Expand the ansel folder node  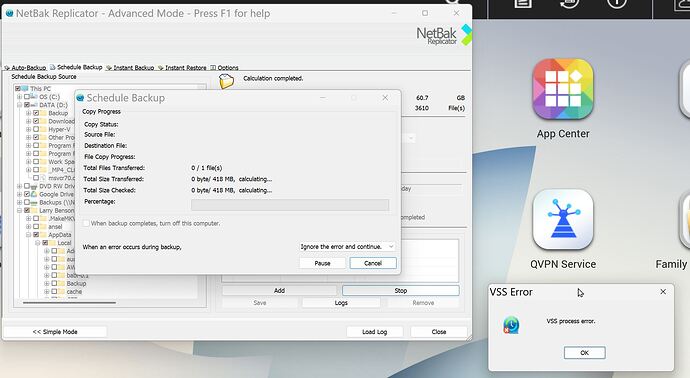tap(29, 227)
